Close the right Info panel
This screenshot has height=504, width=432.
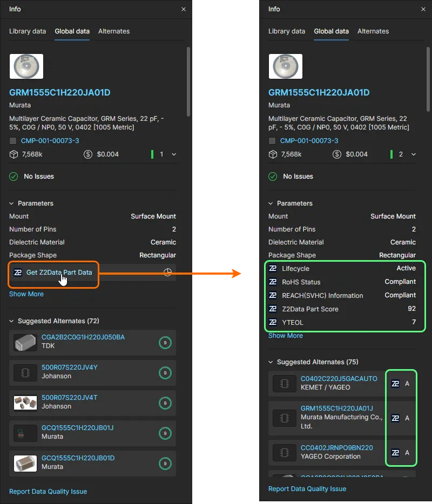pyautogui.click(x=423, y=9)
